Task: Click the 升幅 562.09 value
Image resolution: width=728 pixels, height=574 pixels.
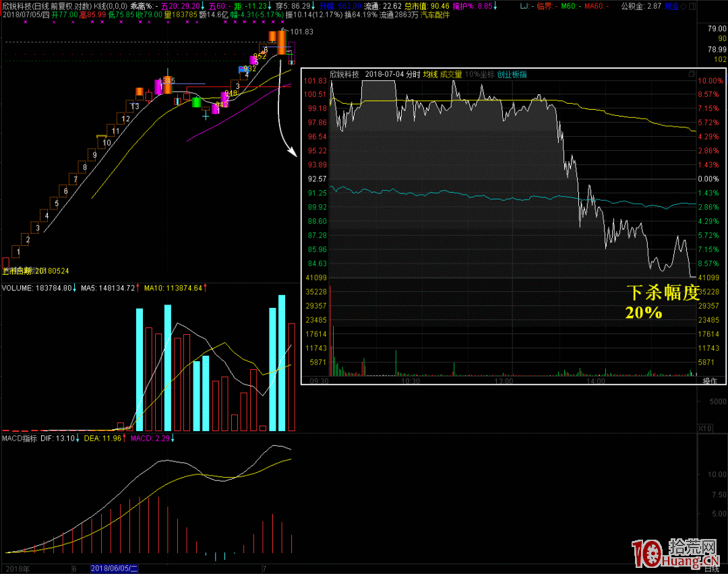Action: (x=340, y=7)
